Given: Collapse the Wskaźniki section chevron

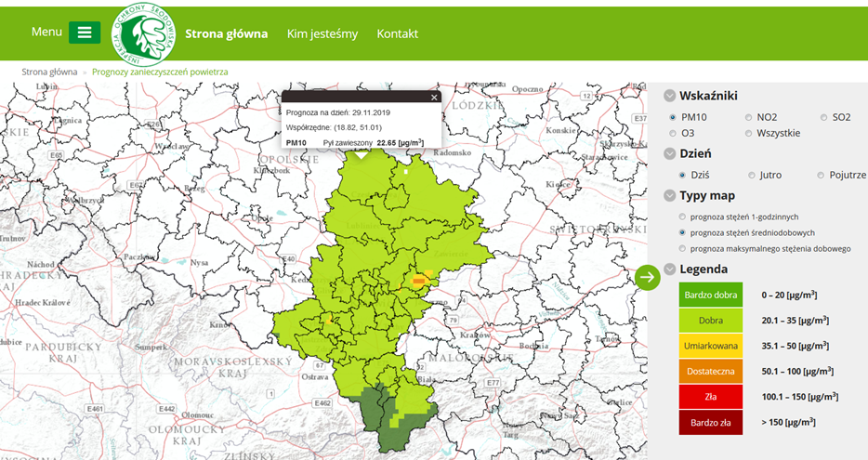Looking at the screenshot, I should coord(669,96).
